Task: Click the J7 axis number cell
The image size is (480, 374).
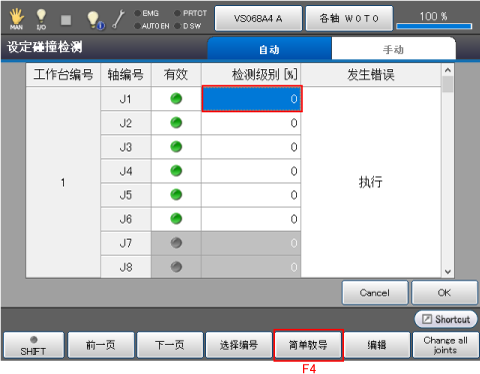Action: 126,243
